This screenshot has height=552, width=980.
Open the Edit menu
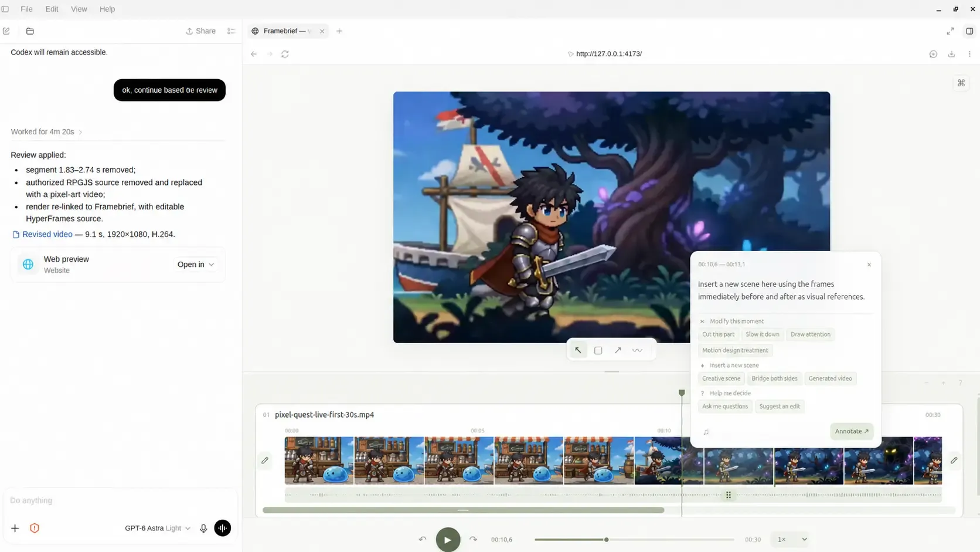tap(52, 9)
